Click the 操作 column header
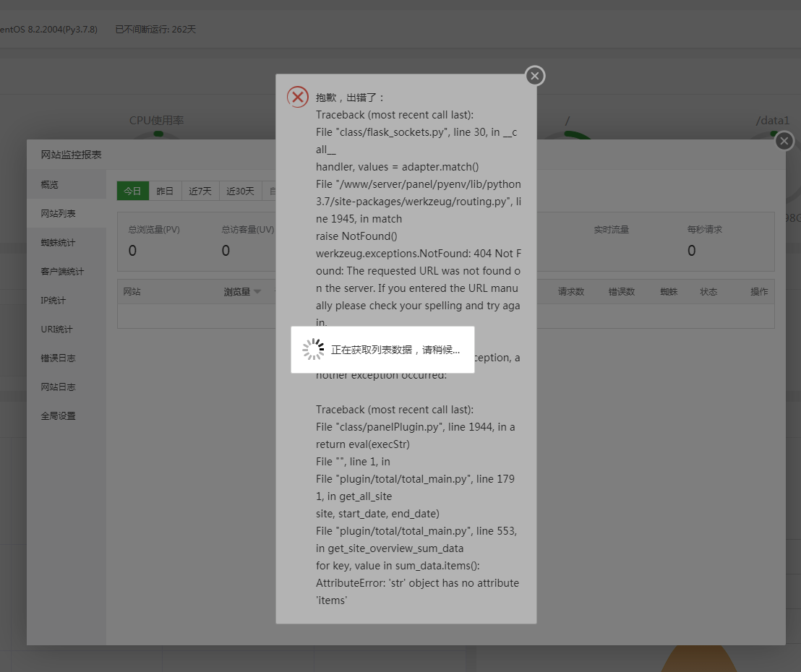The width and height of the screenshot is (801, 672). pos(759,292)
